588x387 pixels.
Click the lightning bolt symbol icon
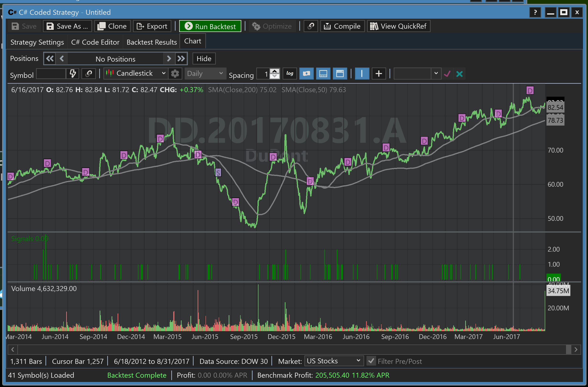(73, 74)
